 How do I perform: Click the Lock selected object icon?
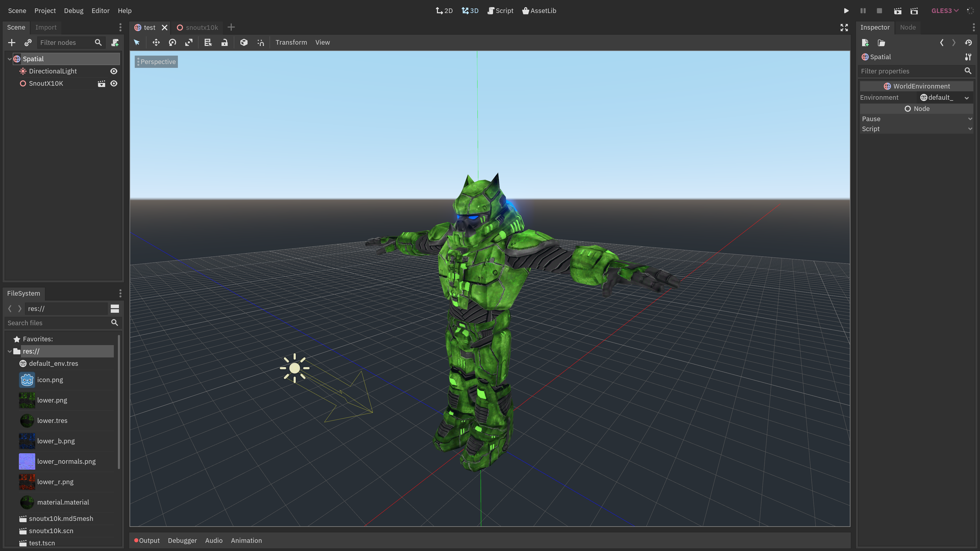225,43
